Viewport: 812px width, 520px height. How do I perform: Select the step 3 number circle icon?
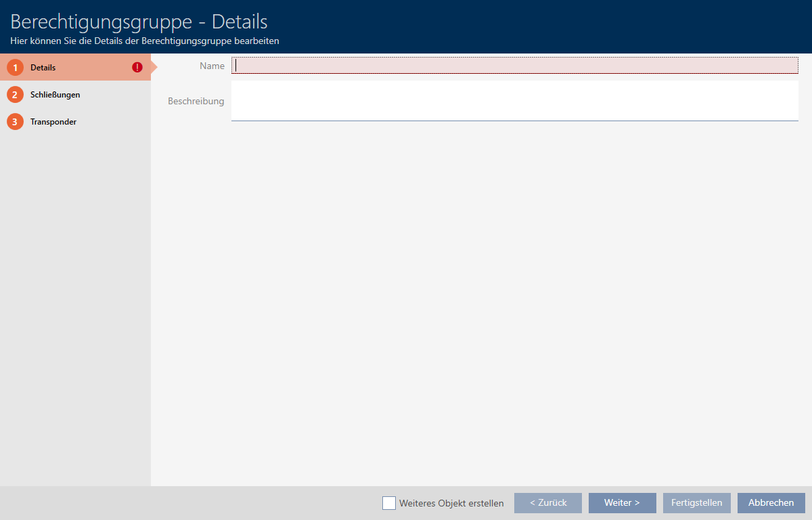click(x=15, y=122)
